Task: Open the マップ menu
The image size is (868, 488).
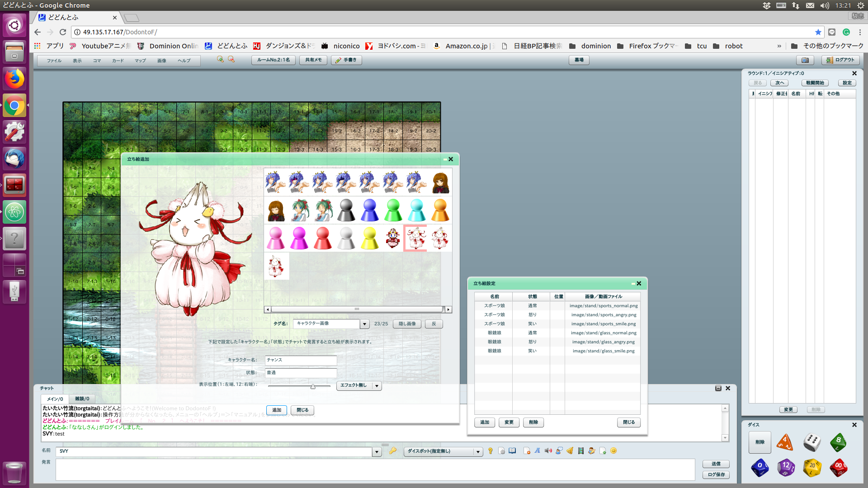Action: [x=140, y=60]
